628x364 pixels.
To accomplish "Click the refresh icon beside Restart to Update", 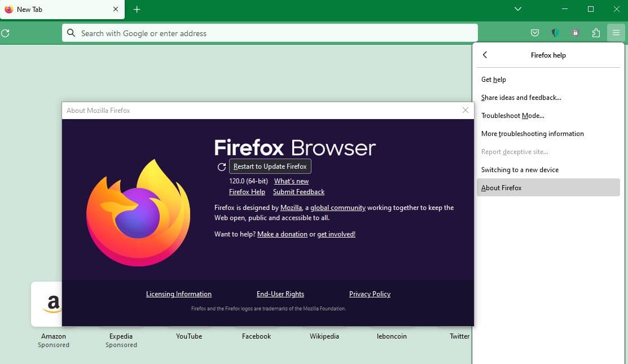I will [x=221, y=166].
